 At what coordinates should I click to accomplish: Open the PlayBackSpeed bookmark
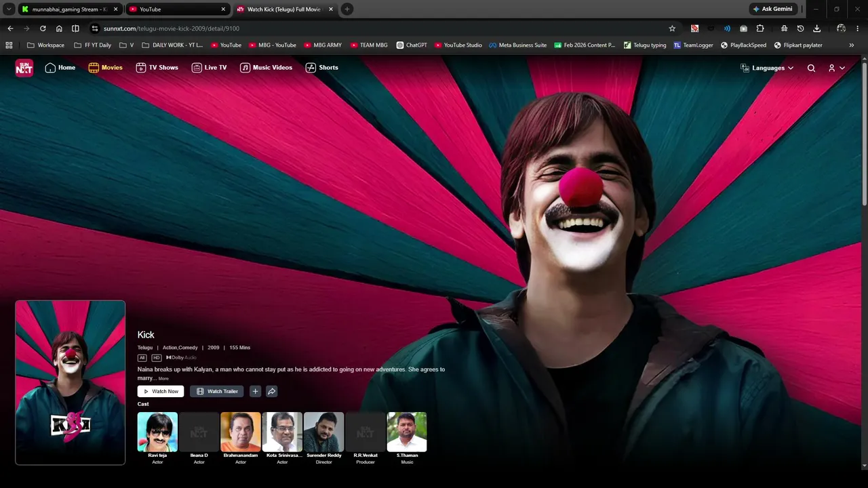(743, 45)
